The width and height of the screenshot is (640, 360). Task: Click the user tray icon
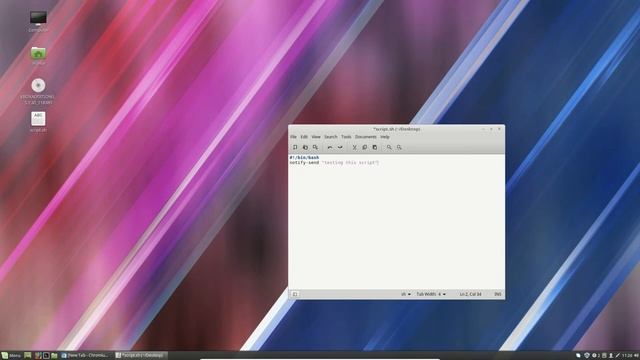[x=611, y=356]
